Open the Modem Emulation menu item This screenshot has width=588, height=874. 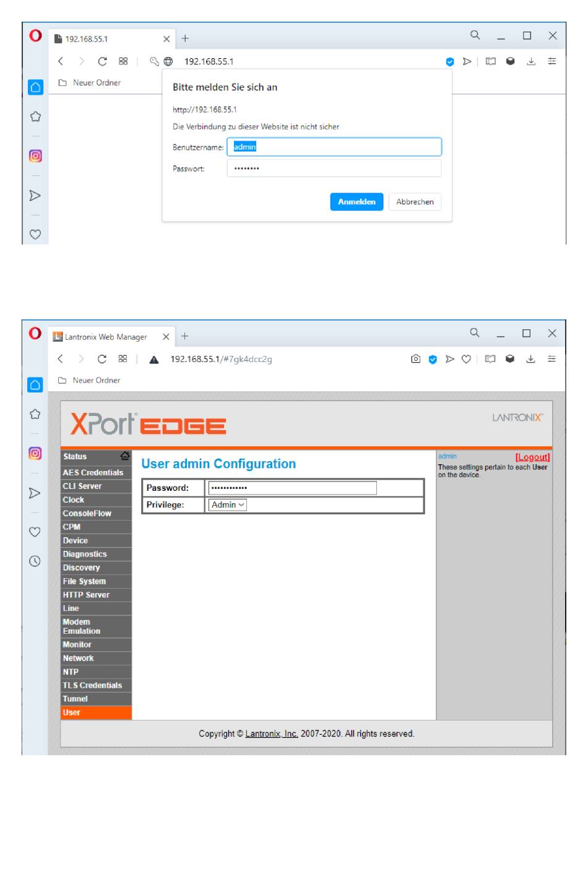coord(81,626)
